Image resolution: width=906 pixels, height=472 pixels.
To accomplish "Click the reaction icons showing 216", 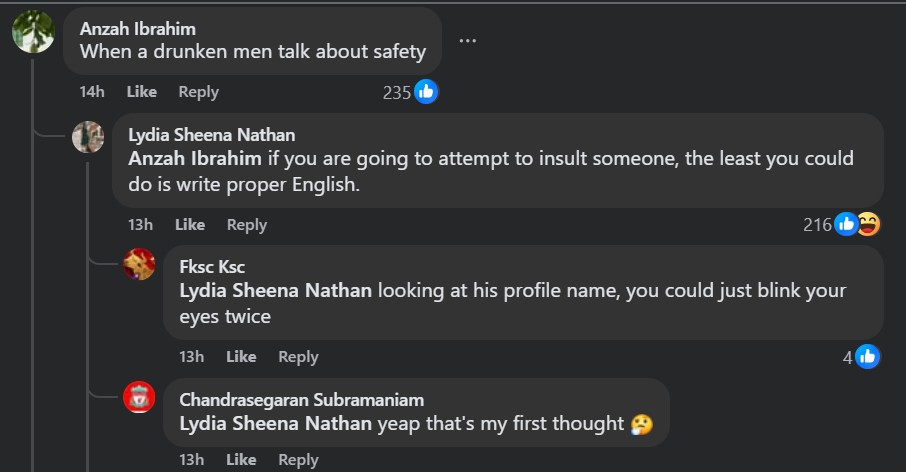I will pos(858,225).
